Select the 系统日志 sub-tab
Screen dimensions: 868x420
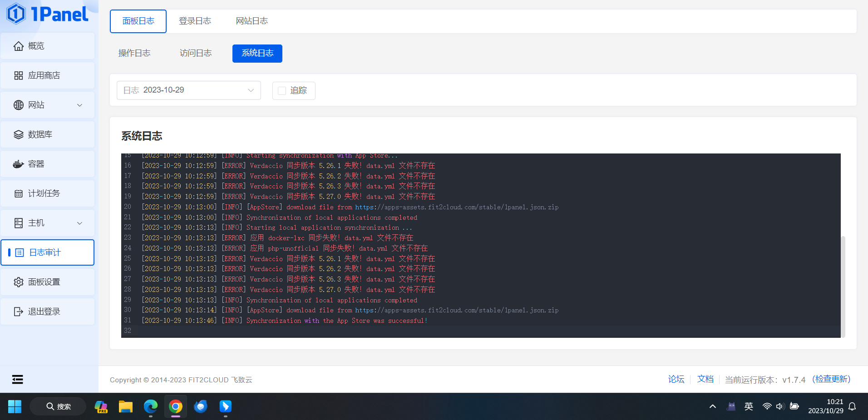(x=257, y=53)
